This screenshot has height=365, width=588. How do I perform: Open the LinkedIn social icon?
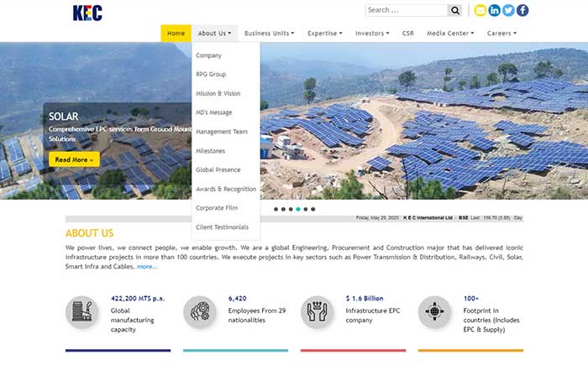494,10
